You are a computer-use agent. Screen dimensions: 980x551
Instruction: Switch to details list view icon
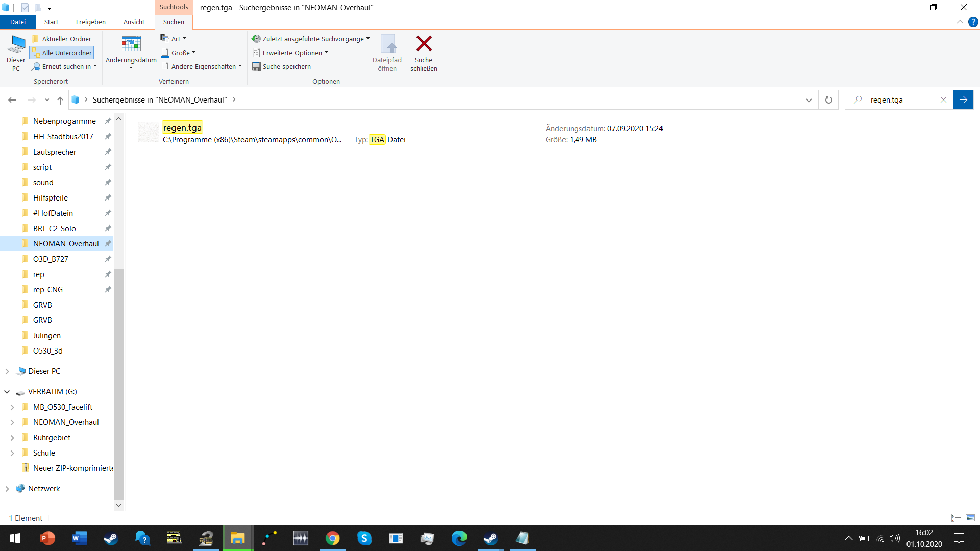[x=956, y=518]
